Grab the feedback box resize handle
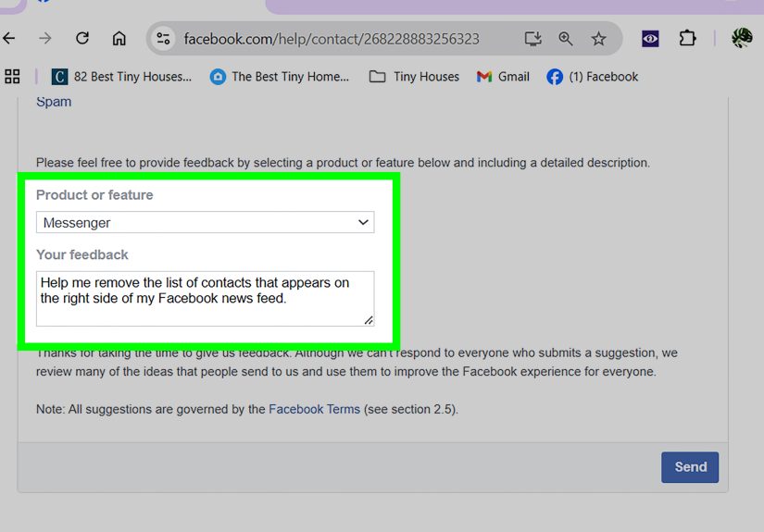Viewport: 764px width, 532px height. click(x=369, y=320)
